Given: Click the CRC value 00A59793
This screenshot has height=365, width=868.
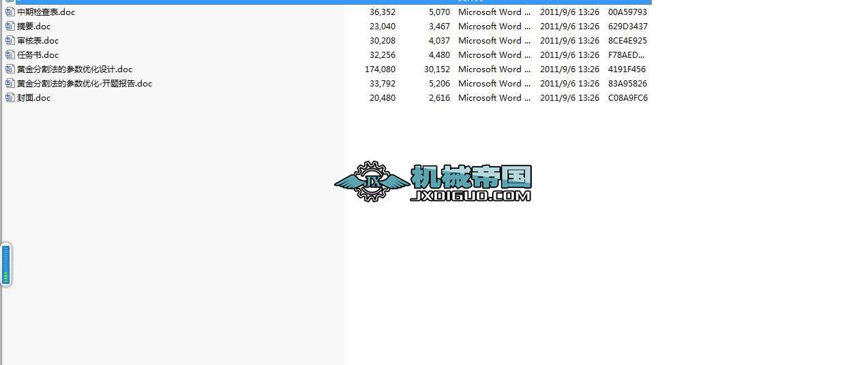Looking at the screenshot, I should coord(627,12).
